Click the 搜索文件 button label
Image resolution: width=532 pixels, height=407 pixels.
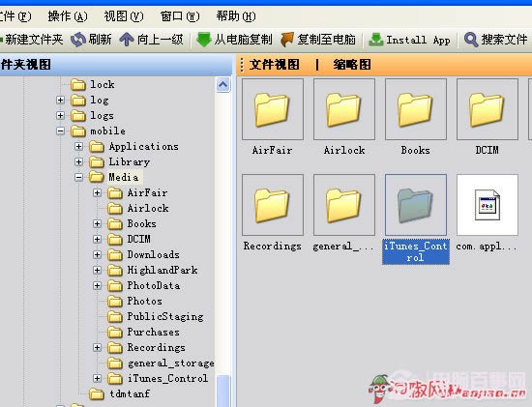pyautogui.click(x=504, y=40)
